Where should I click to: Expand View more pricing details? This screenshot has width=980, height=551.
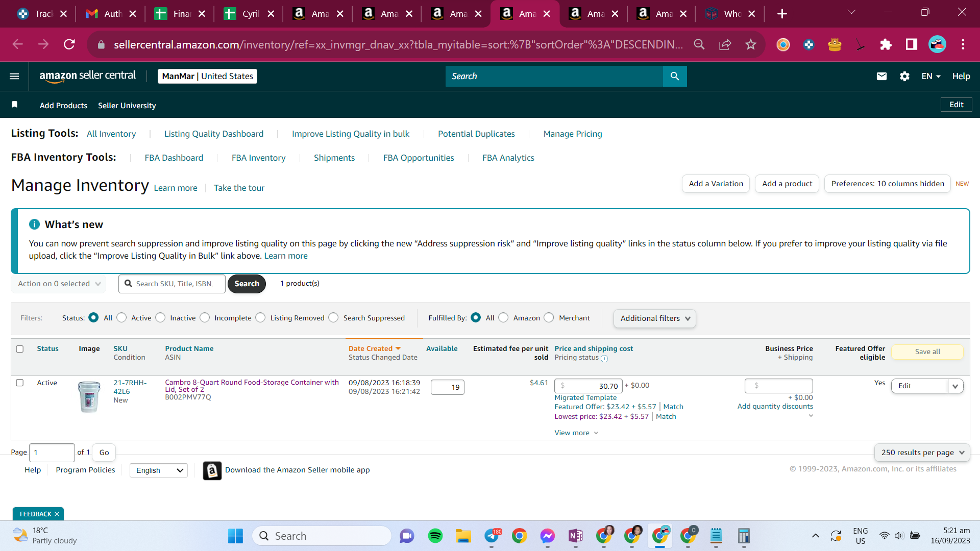(x=576, y=433)
